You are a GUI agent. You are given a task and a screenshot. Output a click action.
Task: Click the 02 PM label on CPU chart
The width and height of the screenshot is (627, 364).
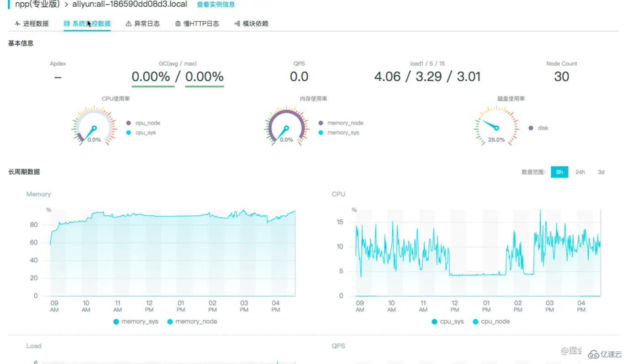[x=518, y=306]
